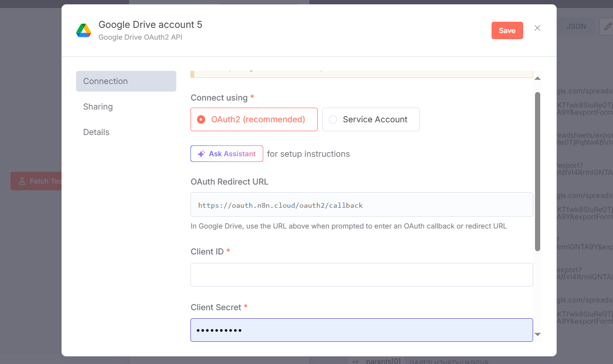The image size is (613, 364).
Task: Go to the Details tab
Action: click(96, 132)
